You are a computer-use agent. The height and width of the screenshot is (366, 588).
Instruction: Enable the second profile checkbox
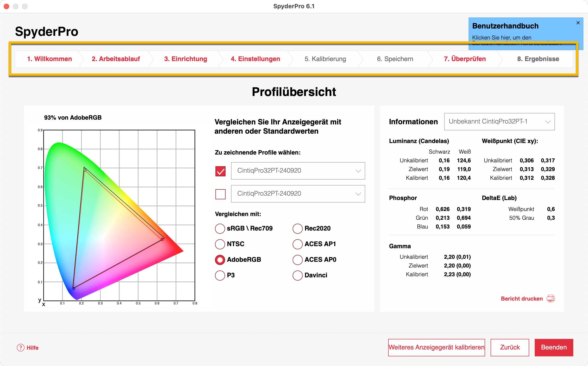coord(220,194)
